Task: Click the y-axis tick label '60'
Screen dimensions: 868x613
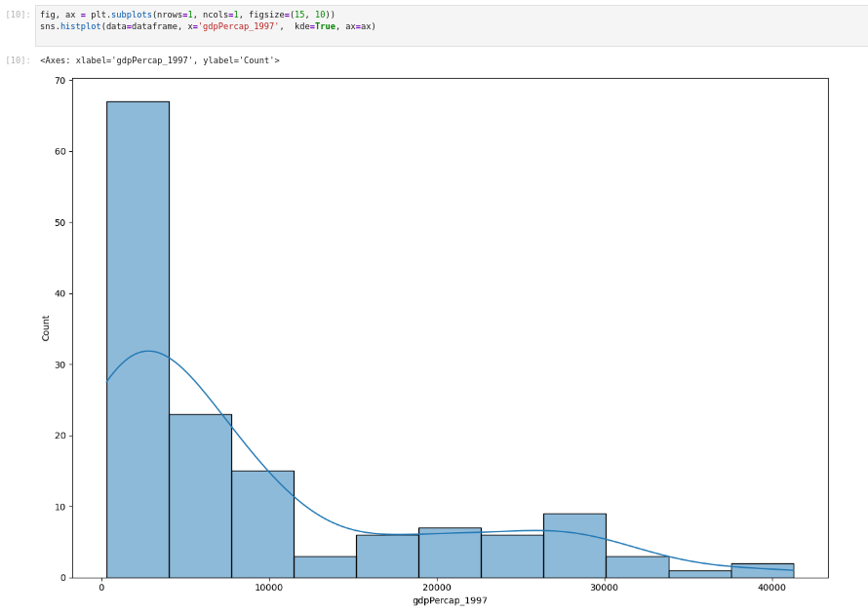Action: [60, 152]
